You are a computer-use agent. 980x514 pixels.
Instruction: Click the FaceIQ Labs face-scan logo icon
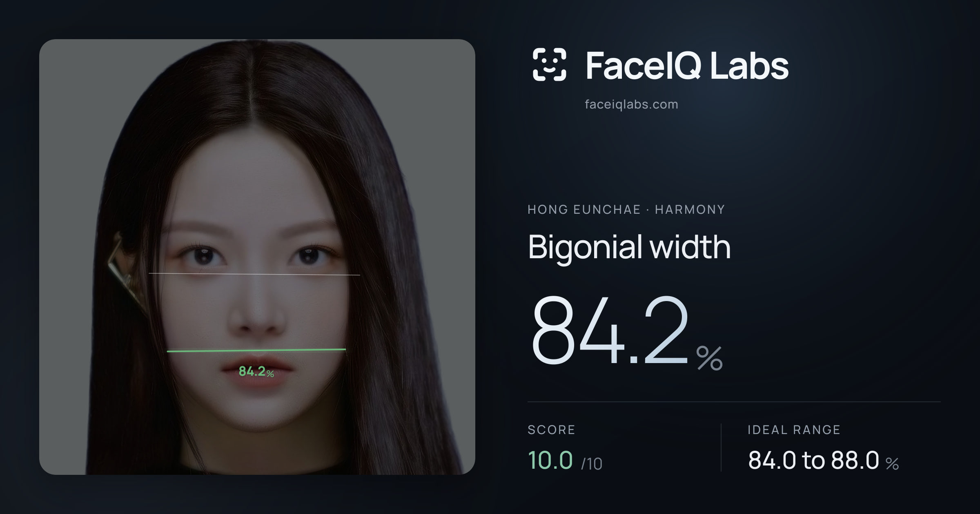pyautogui.click(x=549, y=64)
